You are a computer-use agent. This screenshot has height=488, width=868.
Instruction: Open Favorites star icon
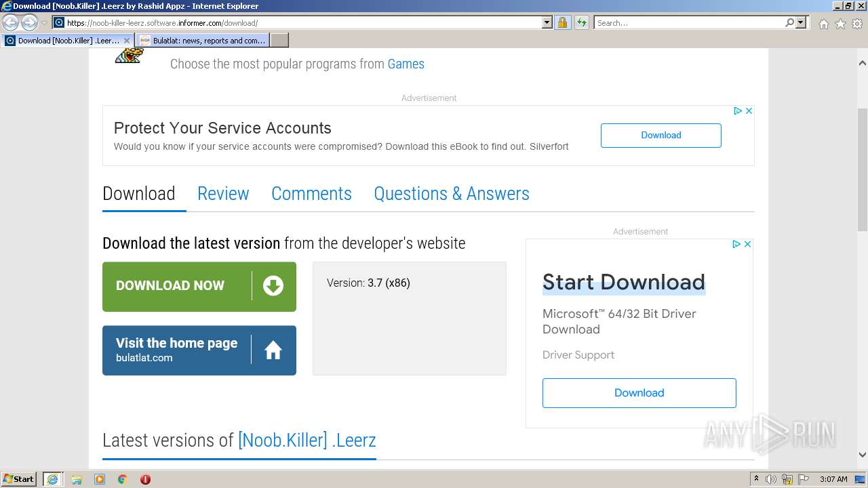pos(840,24)
